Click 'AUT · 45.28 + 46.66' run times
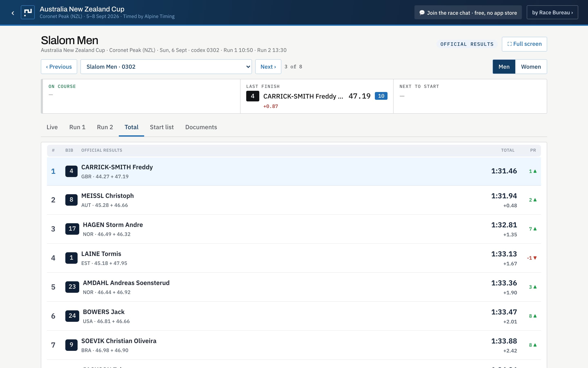 (x=105, y=205)
